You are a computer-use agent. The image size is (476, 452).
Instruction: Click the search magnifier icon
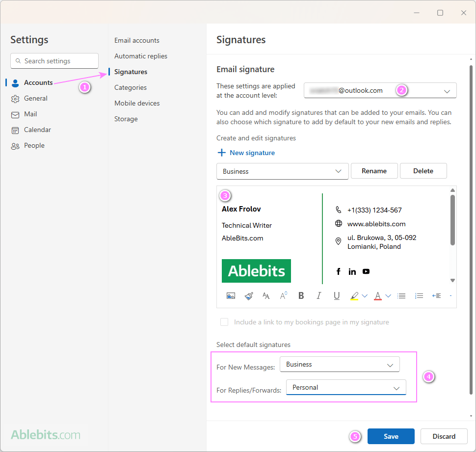click(x=18, y=61)
